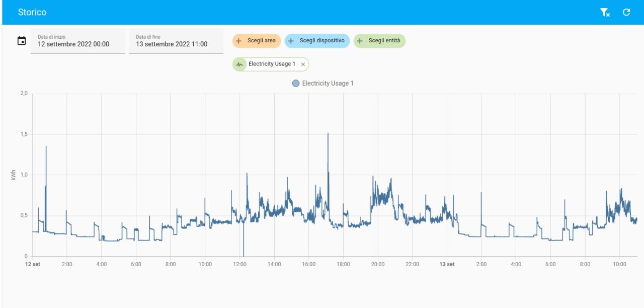
Task: Open the Scegli entità picker
Action: click(384, 41)
